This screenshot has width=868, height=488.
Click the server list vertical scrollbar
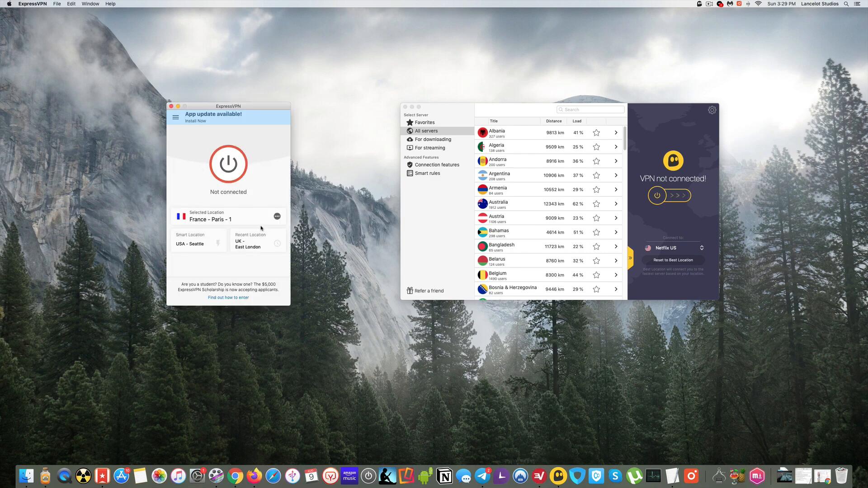click(625, 139)
